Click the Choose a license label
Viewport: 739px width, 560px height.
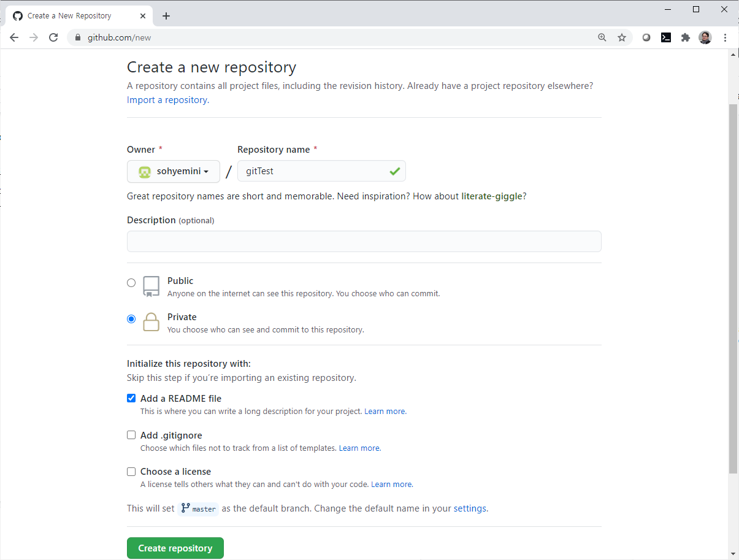coord(175,472)
